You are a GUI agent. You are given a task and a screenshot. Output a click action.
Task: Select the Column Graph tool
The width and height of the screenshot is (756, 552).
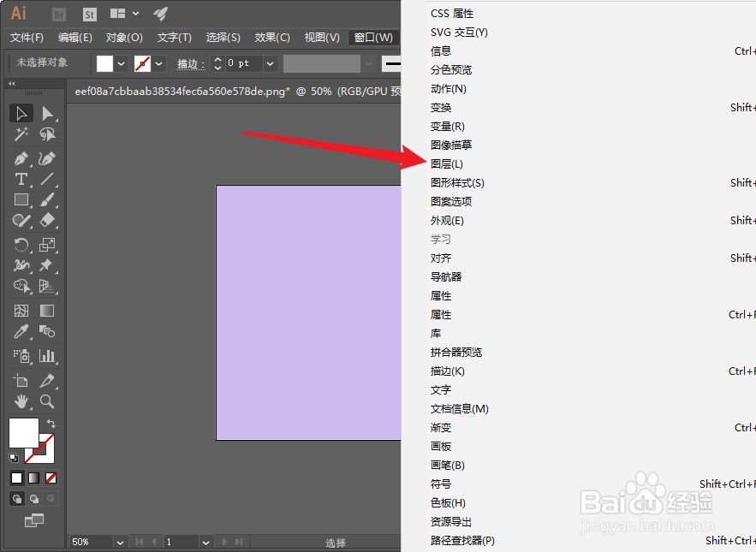click(47, 356)
